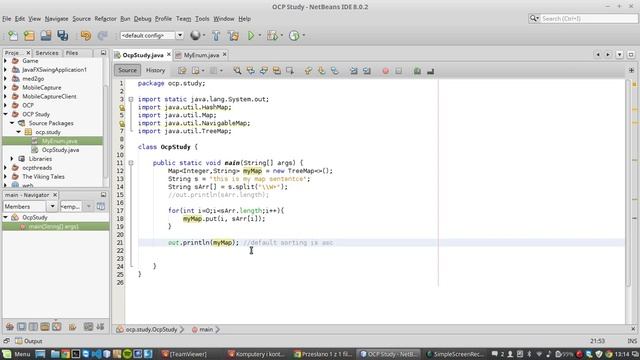Switch to the MyEnum.java editor tab

(x=201, y=55)
